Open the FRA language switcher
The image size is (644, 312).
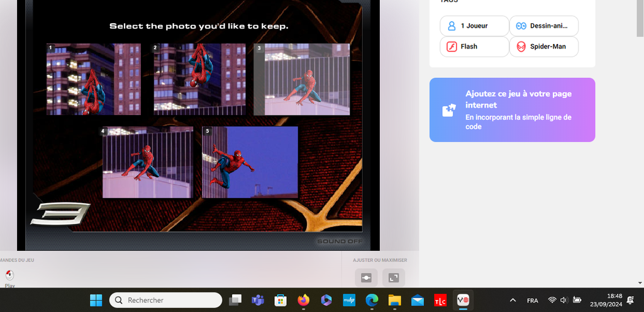click(x=532, y=300)
